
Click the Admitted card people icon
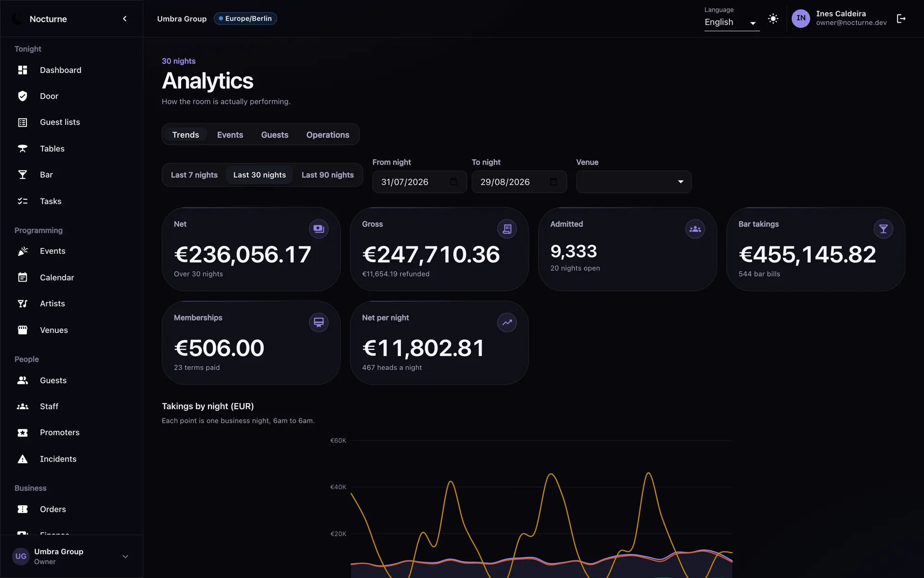coord(695,229)
